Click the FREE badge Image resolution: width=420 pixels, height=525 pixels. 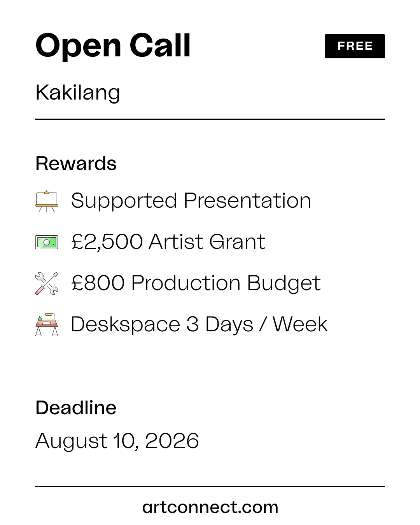[355, 46]
